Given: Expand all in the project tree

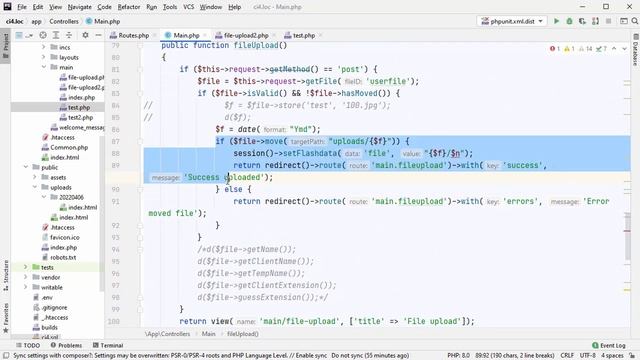Looking at the screenshot, I should coord(56,36).
